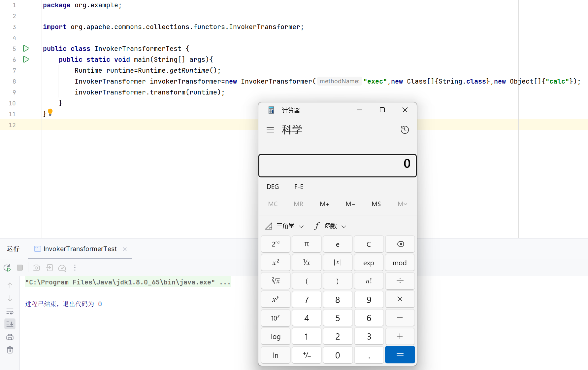Click the 运行 run panel label
This screenshot has width=588, height=370.
13,249
